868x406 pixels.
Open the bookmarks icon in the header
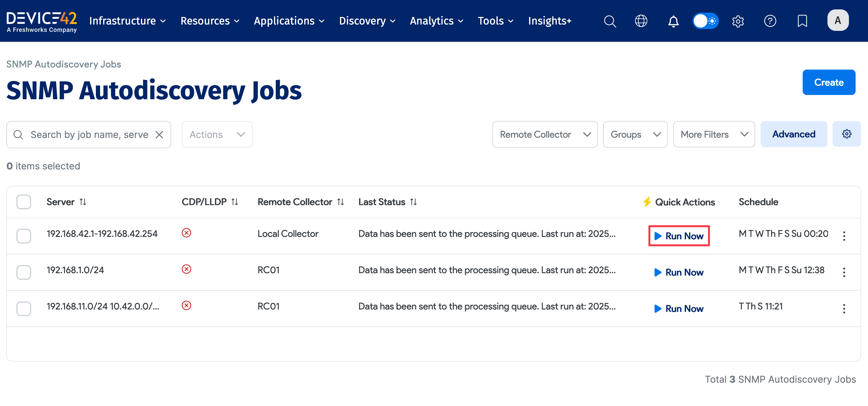(x=802, y=21)
